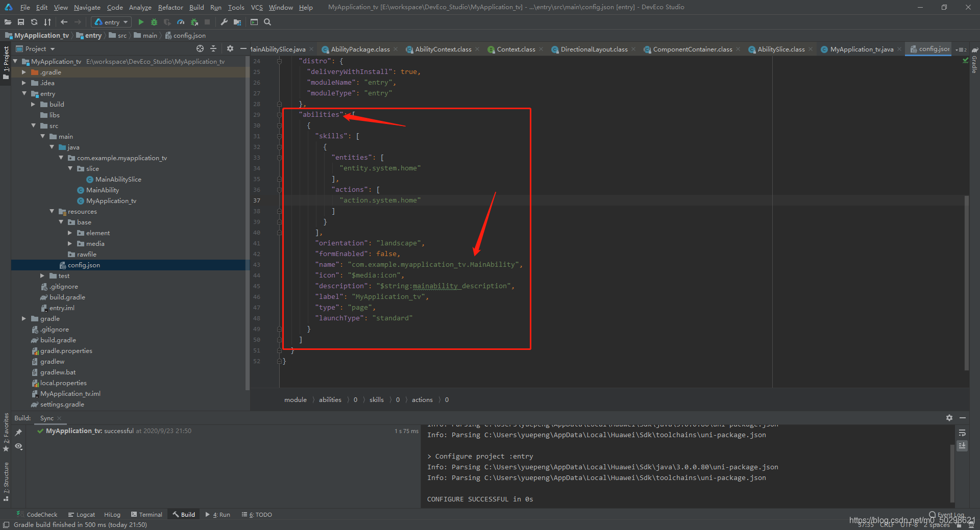This screenshot has width=980, height=530.
Task: Start debugging with the green bug icon
Action: click(154, 22)
